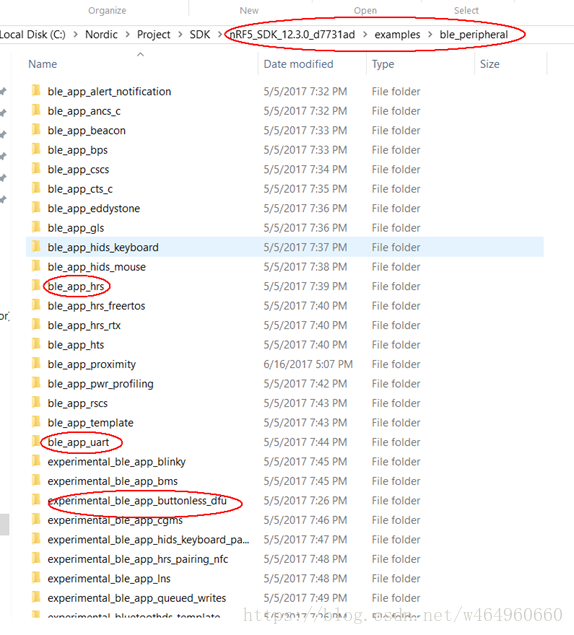The image size is (574, 635).
Task: Click the ble_app_cscs folder icon
Action: click(36, 168)
